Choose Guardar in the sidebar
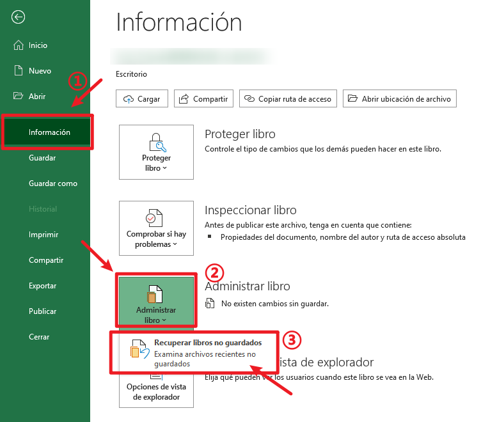Viewport: 504px width, 422px height. click(42, 158)
